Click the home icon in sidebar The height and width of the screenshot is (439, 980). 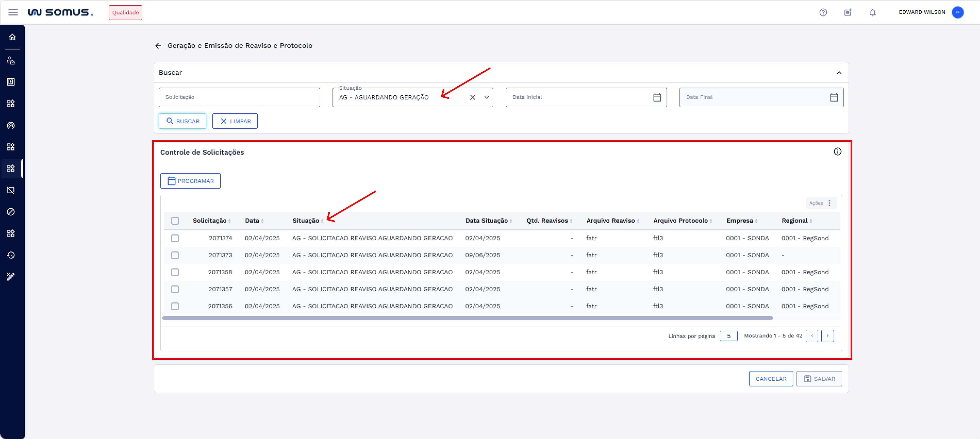(x=12, y=37)
